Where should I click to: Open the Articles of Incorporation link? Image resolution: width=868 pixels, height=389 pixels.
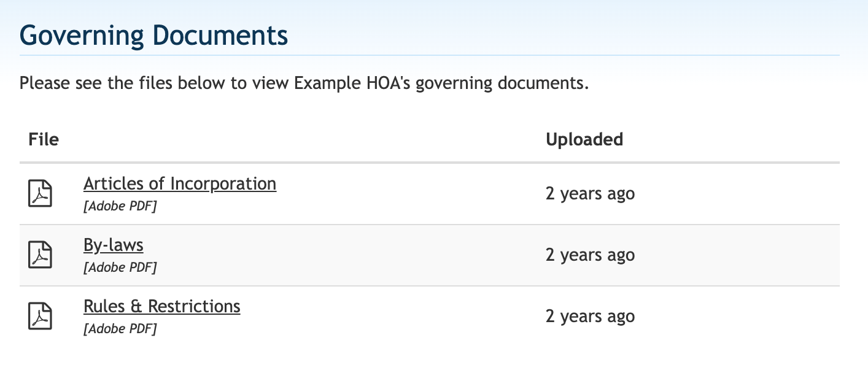click(x=180, y=183)
